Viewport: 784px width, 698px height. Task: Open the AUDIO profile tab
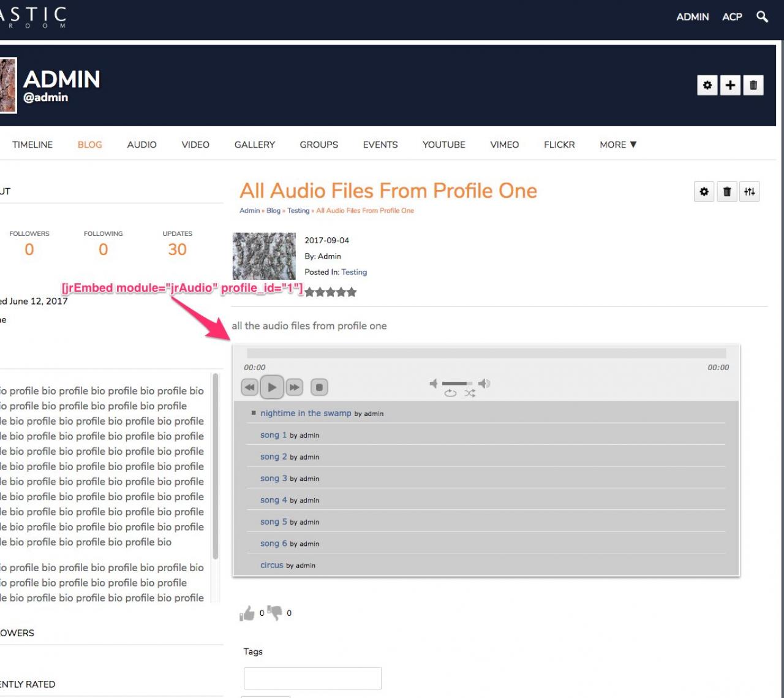point(141,145)
